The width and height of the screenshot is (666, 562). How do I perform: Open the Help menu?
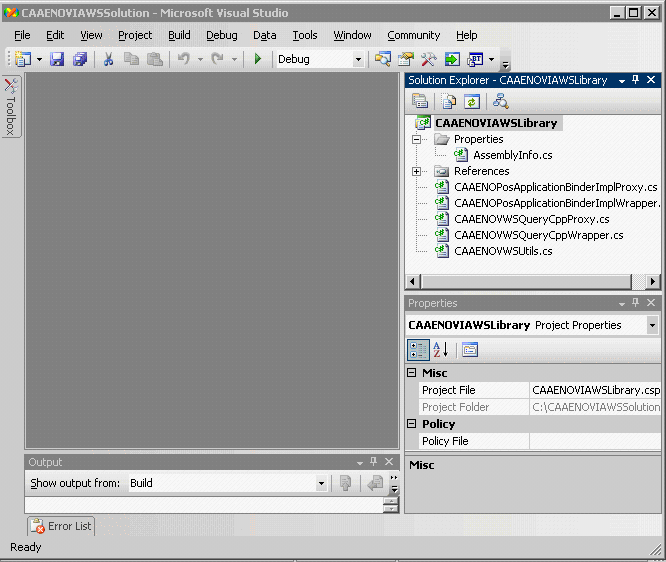click(467, 35)
